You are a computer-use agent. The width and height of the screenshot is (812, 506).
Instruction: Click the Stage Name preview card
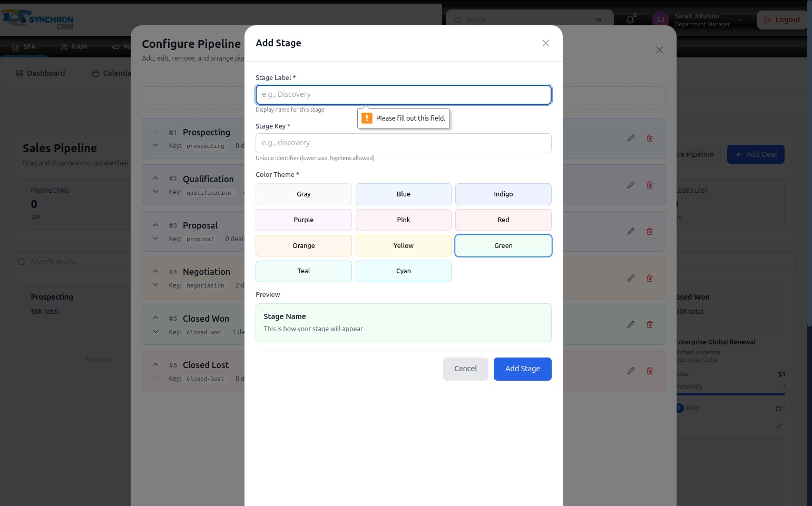(404, 323)
